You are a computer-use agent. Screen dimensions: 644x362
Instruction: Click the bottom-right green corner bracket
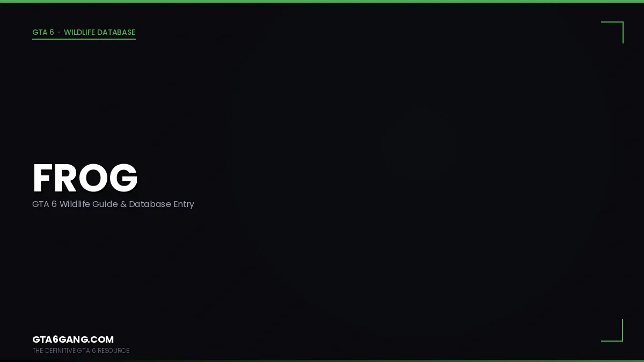612,330
